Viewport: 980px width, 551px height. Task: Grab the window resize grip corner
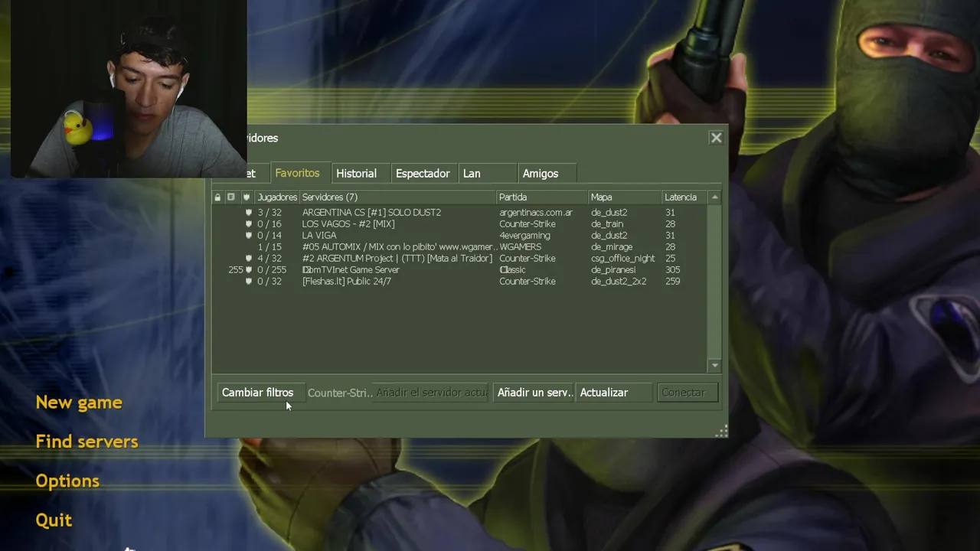721,432
